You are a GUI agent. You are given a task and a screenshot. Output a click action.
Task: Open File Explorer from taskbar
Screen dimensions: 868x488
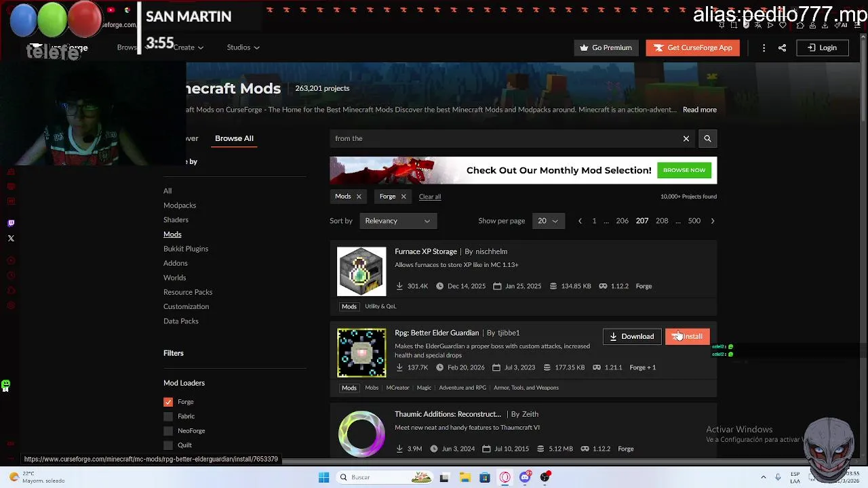coord(465,477)
